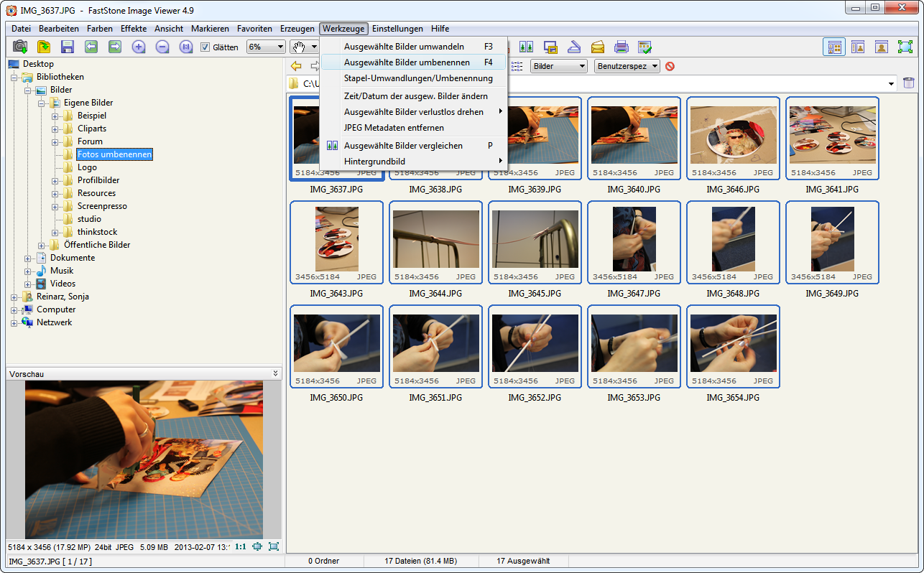Select the Screenpresso folder in the tree
The image size is (924, 573).
(x=102, y=206)
